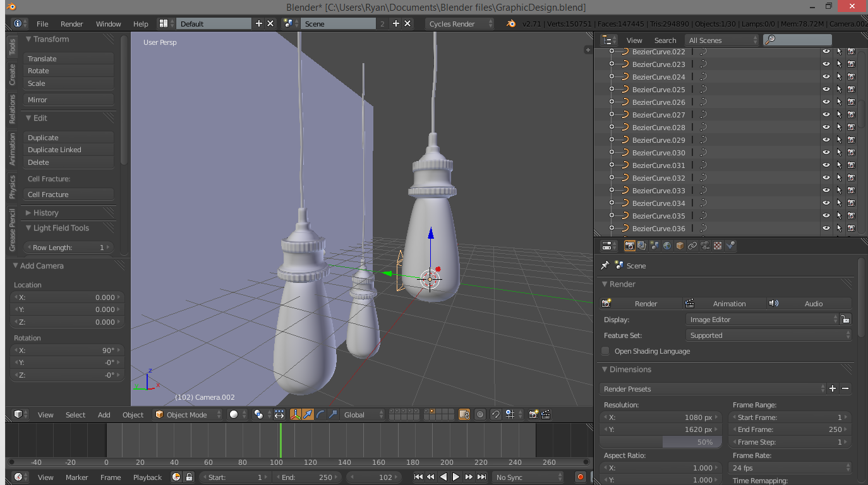Toggle proportional editing button in 3D header
868x485 pixels.
point(480,414)
